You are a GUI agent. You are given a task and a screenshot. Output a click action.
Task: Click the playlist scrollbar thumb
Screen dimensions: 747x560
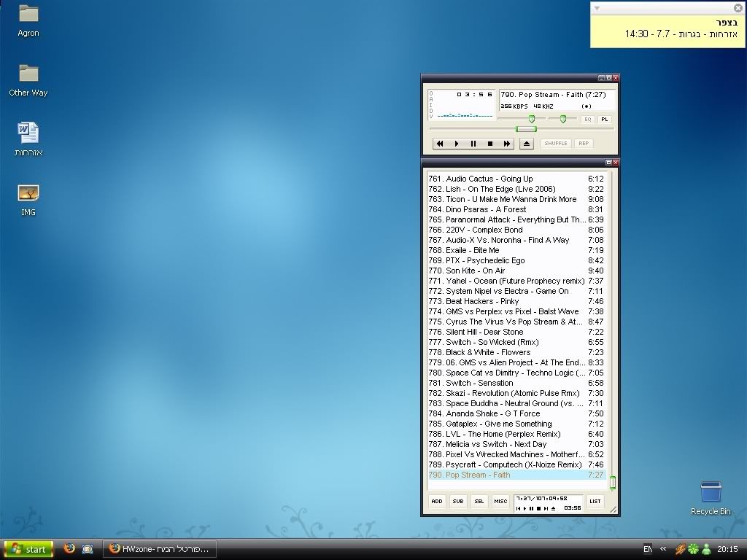(x=613, y=483)
